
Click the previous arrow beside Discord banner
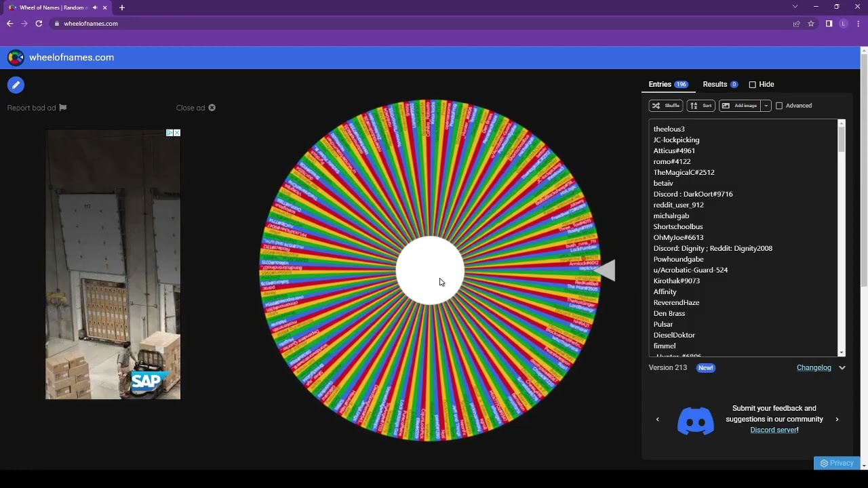pyautogui.click(x=657, y=420)
